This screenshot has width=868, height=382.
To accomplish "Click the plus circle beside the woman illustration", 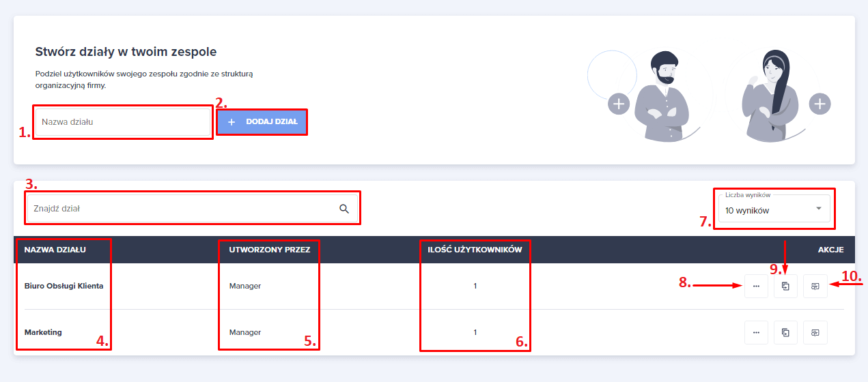I will (820, 104).
